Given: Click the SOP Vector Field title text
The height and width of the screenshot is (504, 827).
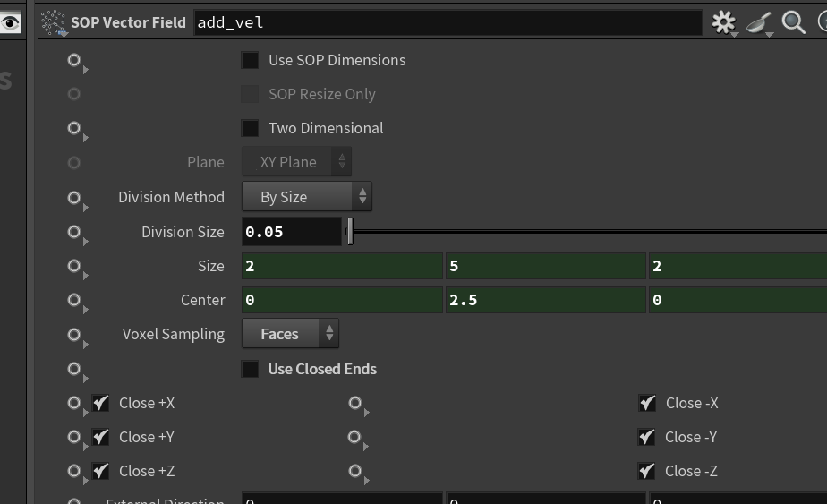Looking at the screenshot, I should point(129,22).
